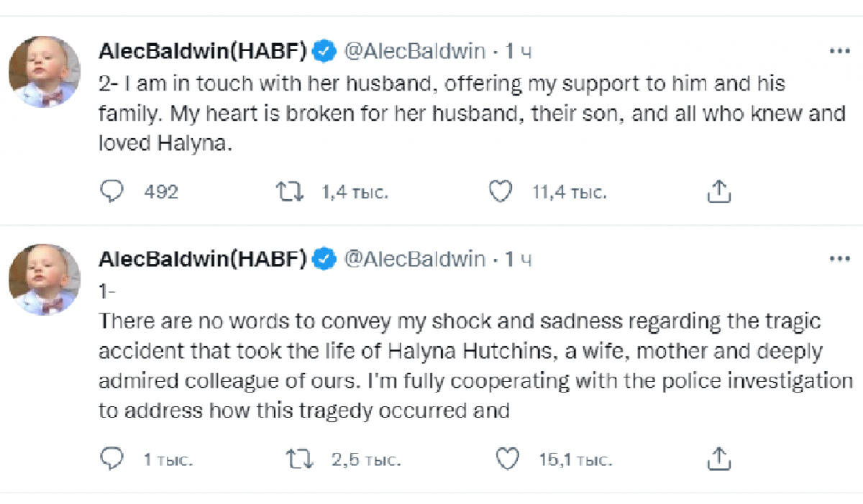Reply to the tweet about Halyna Hutchins' accident
This screenshot has height=504, width=863.
click(112, 459)
